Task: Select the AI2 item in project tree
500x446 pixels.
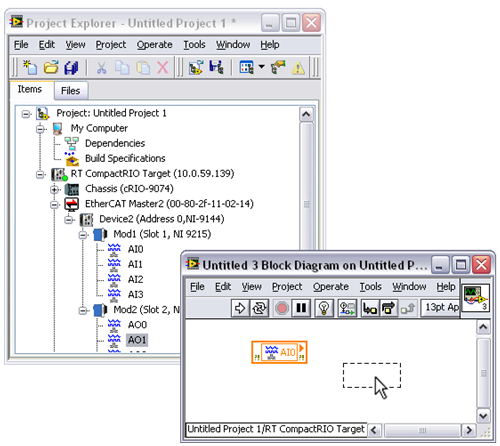Action: (x=135, y=279)
